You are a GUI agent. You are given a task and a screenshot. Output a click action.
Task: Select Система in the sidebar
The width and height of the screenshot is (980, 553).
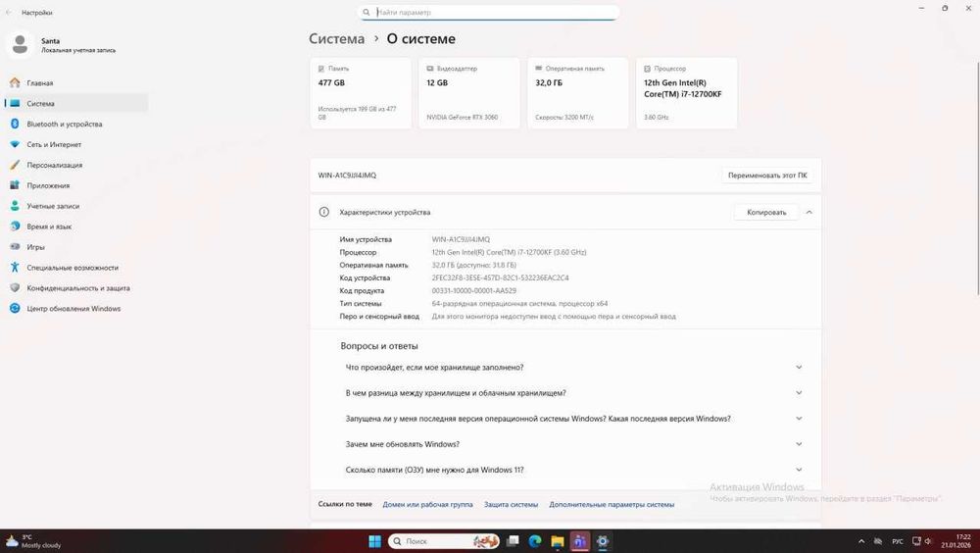[76, 103]
